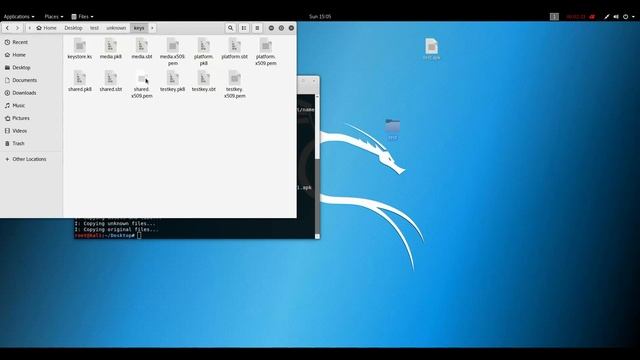Image resolution: width=640 pixels, height=360 pixels.
Task: Select the test folder icon on desktop
Action: (393, 126)
